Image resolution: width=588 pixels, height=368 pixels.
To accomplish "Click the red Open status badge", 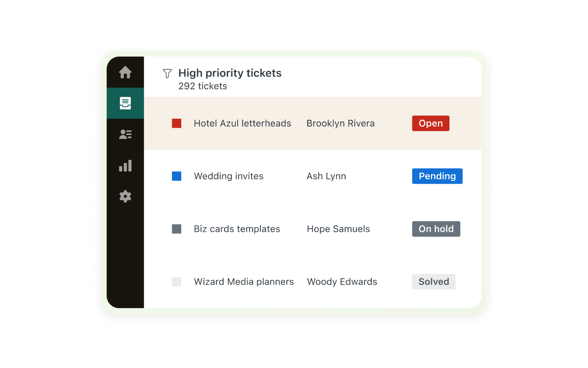I will tap(430, 123).
